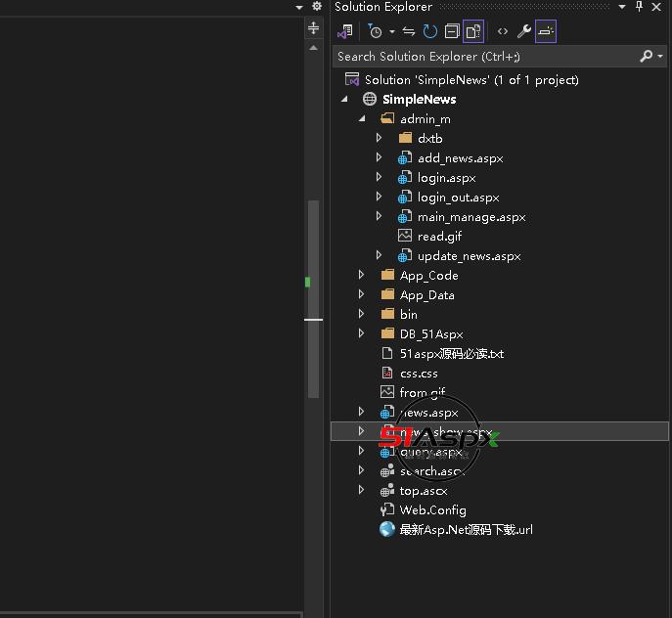Click the View Code icon

502,31
